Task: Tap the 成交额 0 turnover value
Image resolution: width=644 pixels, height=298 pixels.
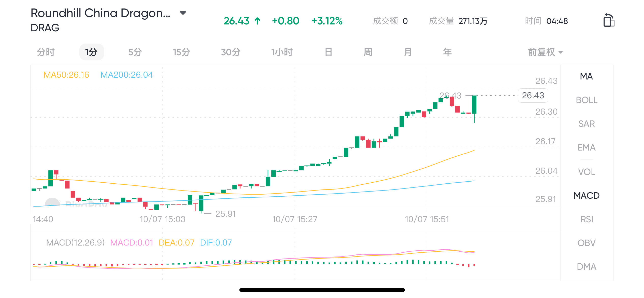Action: pos(390,21)
